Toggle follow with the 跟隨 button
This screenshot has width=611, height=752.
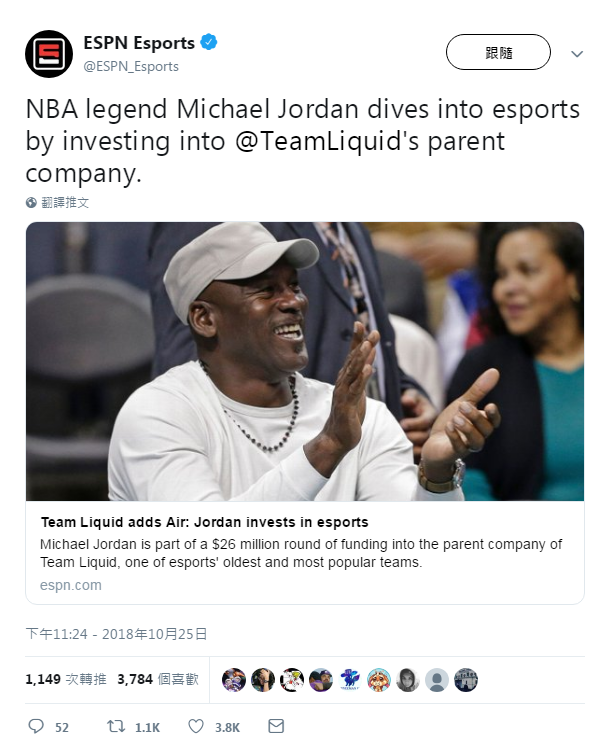[x=498, y=52]
